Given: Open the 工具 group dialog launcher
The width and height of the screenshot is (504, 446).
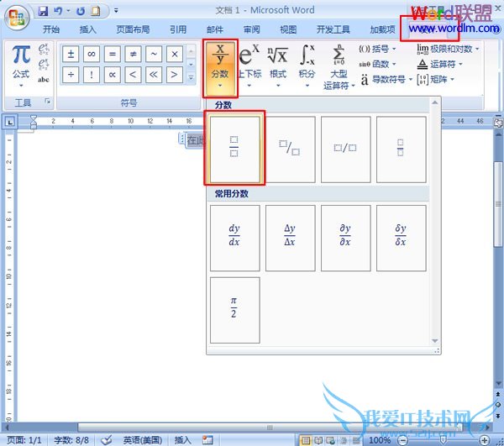Looking at the screenshot, I should (x=48, y=102).
